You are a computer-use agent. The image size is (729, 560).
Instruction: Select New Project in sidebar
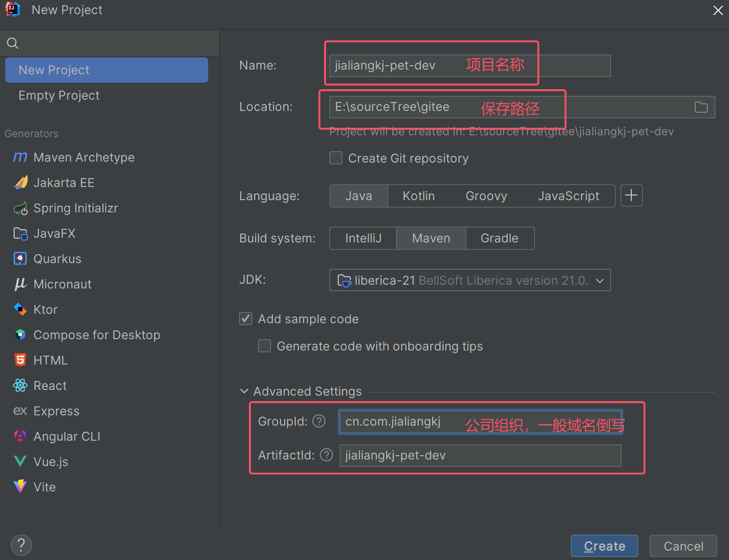coord(107,70)
